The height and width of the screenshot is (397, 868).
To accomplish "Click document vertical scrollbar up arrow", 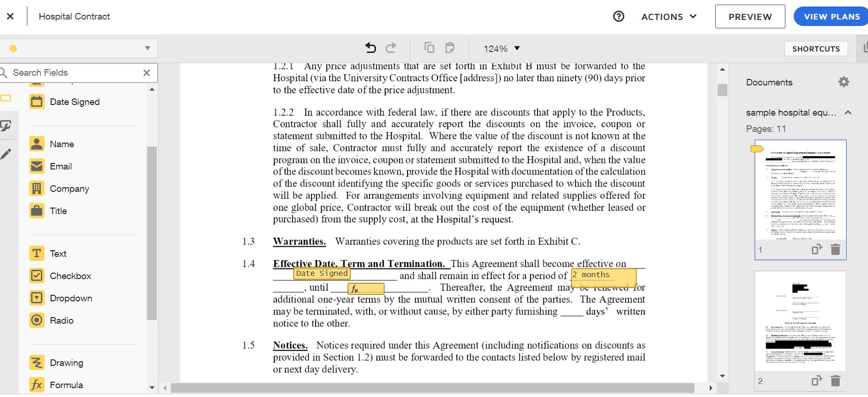I will tap(722, 69).
